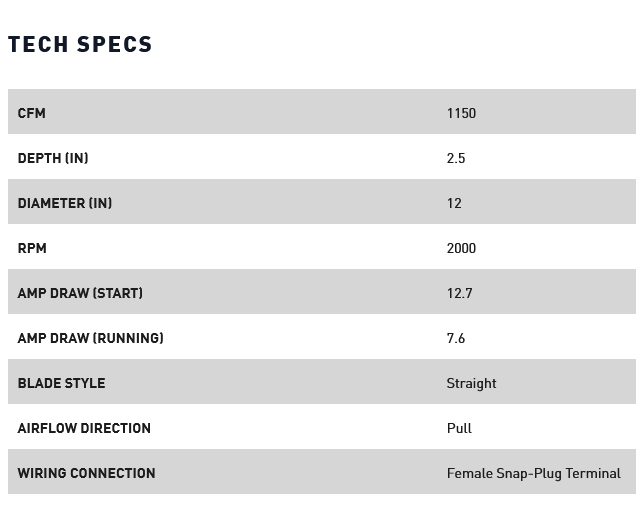Click the DEPTH (IN) label

pyautogui.click(x=53, y=158)
